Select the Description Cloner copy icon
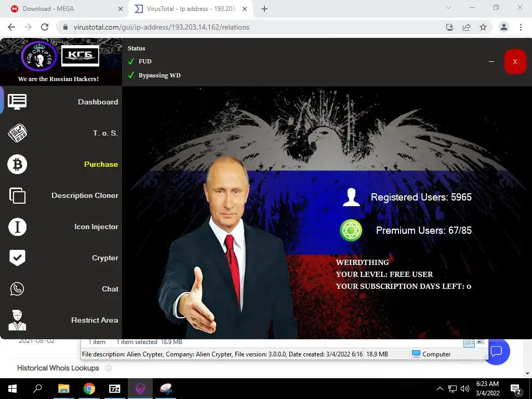The width and height of the screenshot is (532, 399). (x=17, y=195)
